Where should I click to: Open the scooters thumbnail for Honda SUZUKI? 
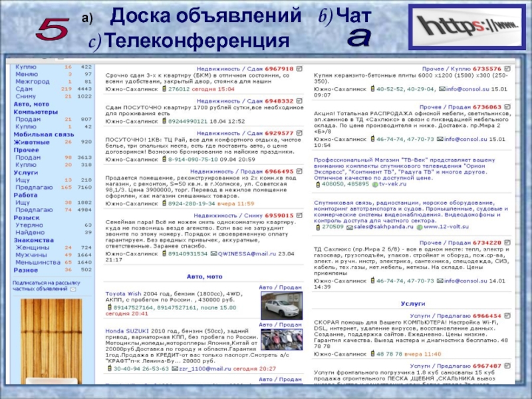point(281,340)
